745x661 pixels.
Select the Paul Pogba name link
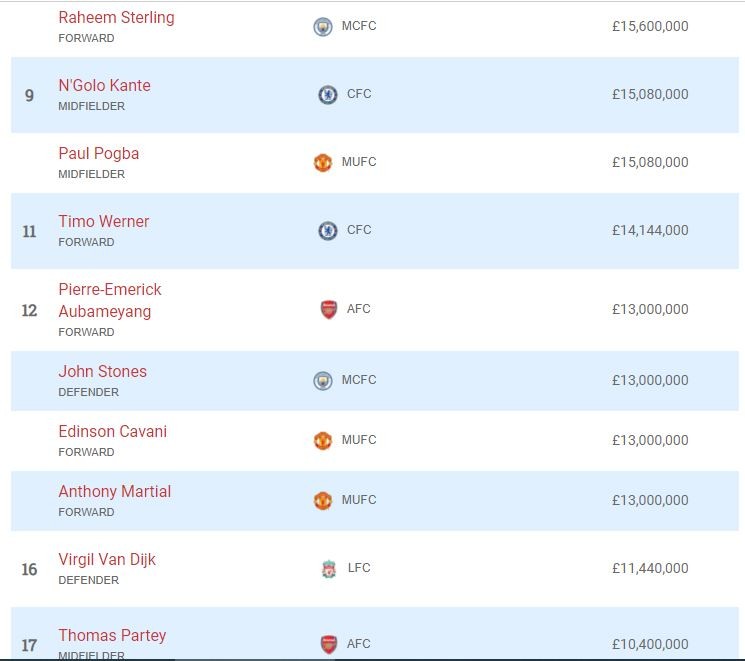(98, 154)
